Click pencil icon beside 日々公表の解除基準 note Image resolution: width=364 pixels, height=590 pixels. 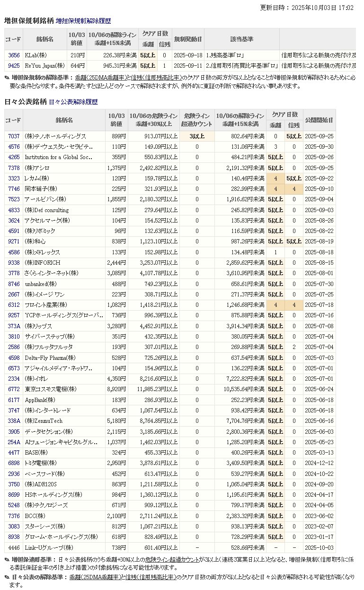tap(7, 577)
